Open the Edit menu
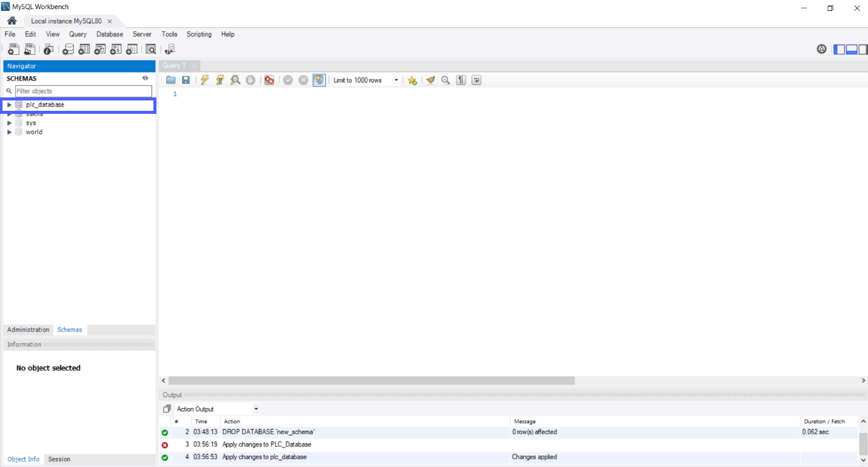This screenshot has width=868, height=467. [x=30, y=34]
